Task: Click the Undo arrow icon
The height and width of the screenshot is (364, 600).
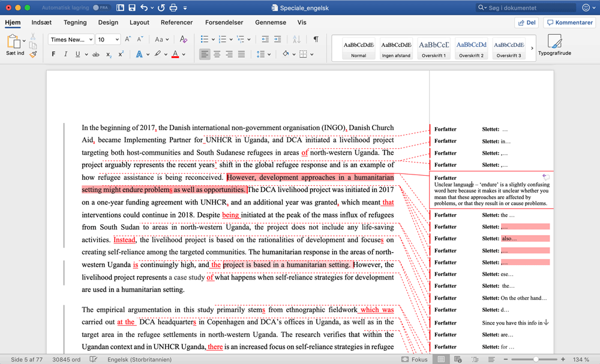Action: pos(144,8)
